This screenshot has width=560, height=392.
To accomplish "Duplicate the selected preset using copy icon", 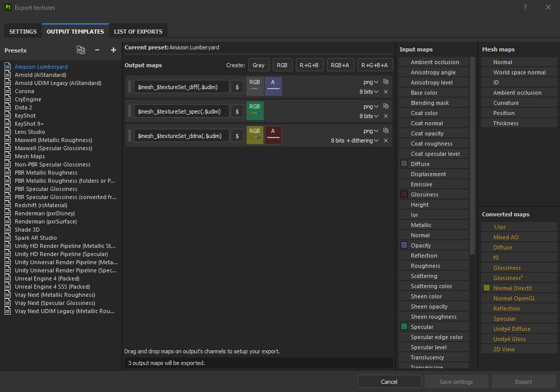I will click(x=81, y=50).
